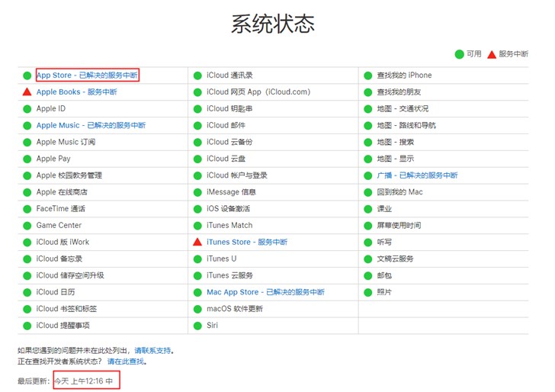Click green status dot beside 地图 - 搜索
Image resolution: width=555 pixels, height=392 pixels.
point(368,142)
